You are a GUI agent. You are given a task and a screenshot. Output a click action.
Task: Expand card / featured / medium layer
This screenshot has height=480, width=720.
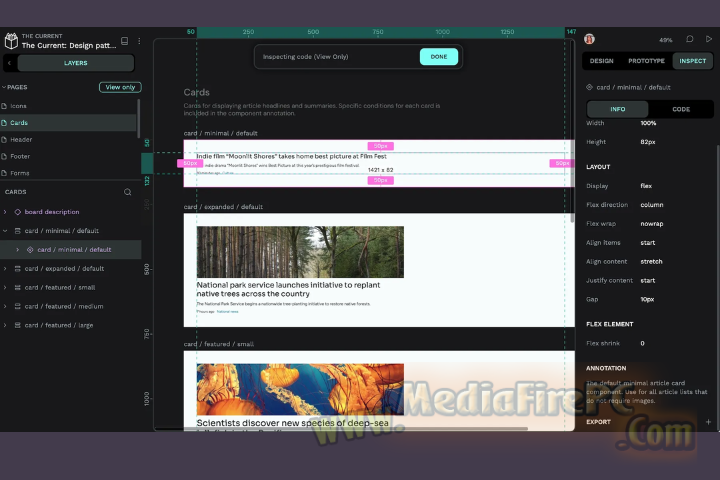tap(5, 306)
